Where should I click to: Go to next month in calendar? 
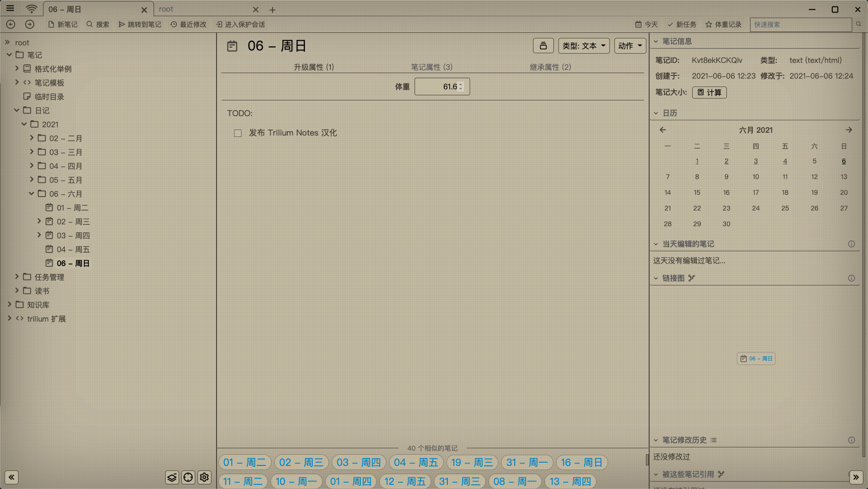849,130
